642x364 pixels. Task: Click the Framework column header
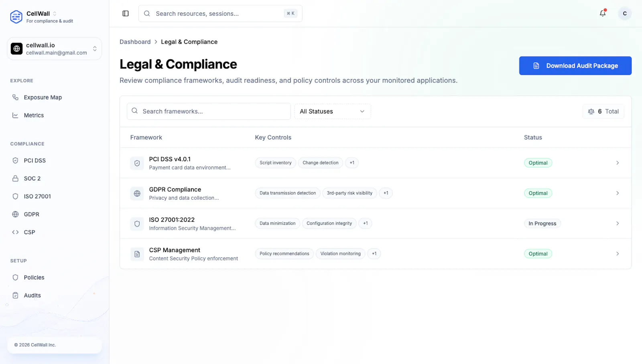click(146, 138)
